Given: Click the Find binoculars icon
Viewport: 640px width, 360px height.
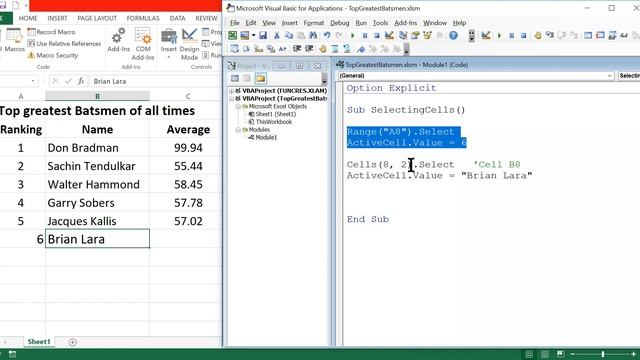Looking at the screenshot, I should point(313,36).
